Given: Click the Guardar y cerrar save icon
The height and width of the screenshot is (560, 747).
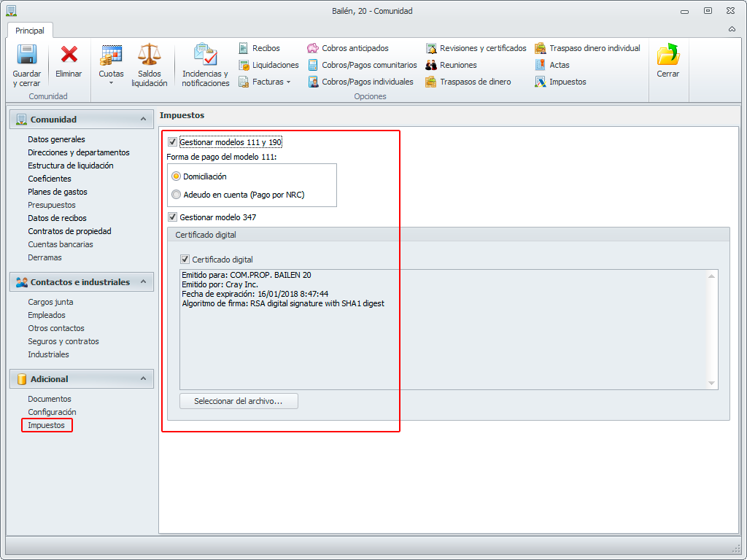Looking at the screenshot, I should 27,54.
